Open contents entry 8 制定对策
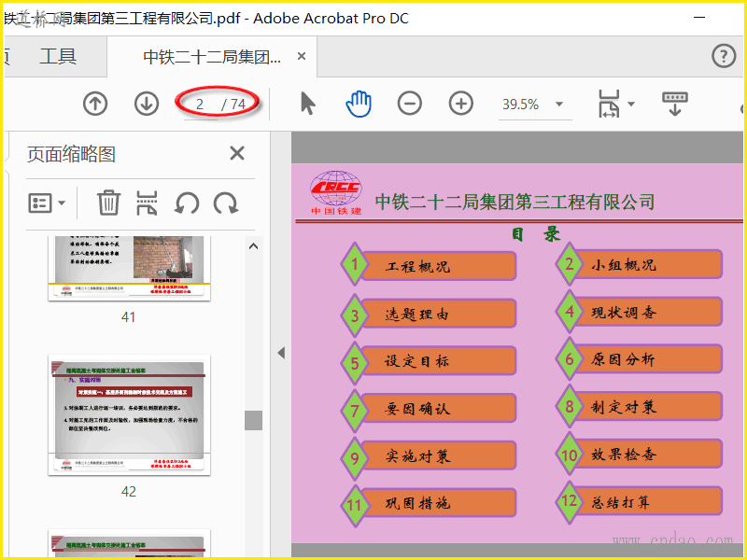 [x=639, y=406]
